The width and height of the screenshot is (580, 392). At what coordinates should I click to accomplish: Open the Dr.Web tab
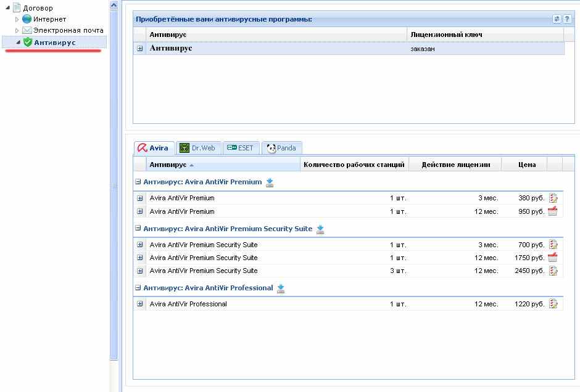click(x=198, y=148)
